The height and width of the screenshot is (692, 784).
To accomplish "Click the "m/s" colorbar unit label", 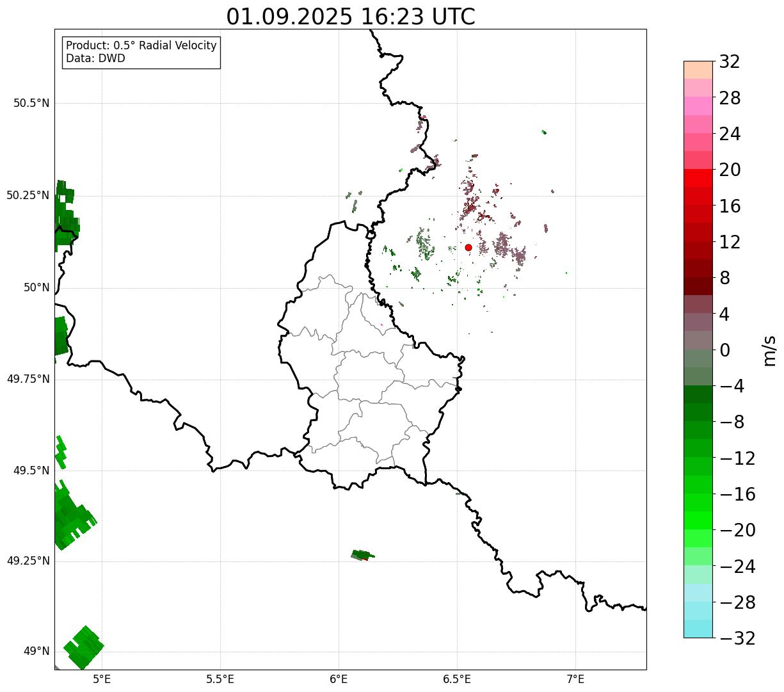I will [769, 350].
